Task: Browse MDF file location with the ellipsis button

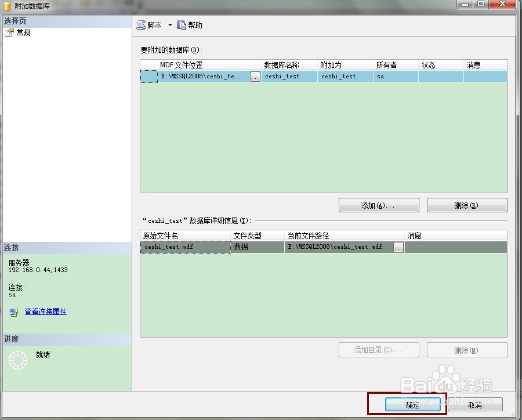Action: click(x=255, y=77)
